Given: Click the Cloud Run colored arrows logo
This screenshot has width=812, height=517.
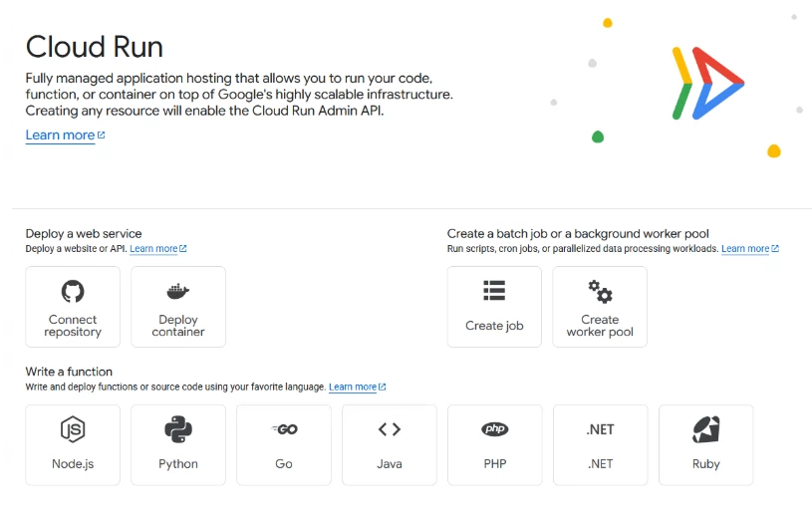Looking at the screenshot, I should [x=708, y=84].
